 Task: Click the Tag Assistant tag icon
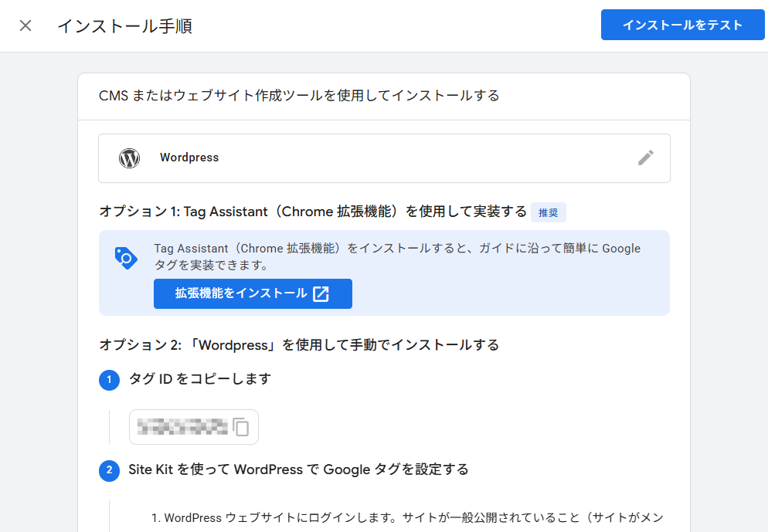coord(125,258)
